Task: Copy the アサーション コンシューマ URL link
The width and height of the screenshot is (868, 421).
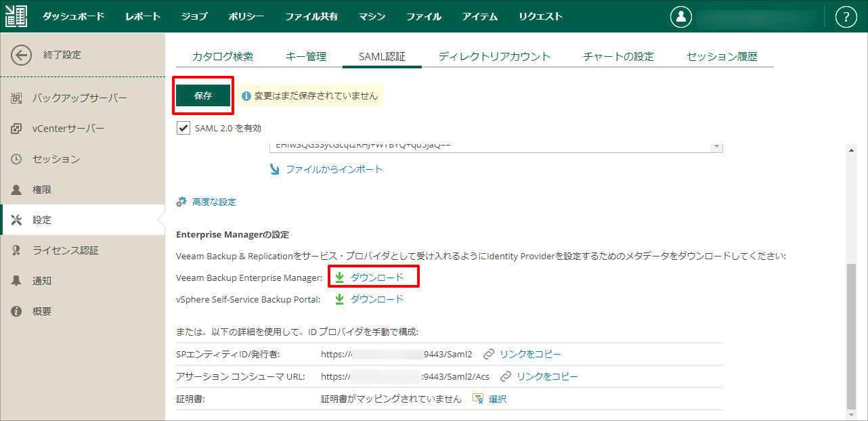Action: pos(547,376)
